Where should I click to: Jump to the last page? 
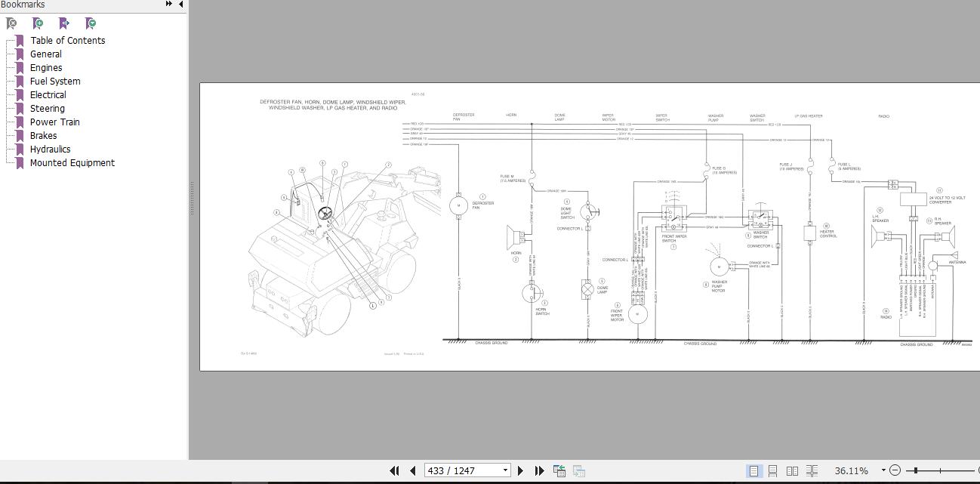[x=539, y=470]
